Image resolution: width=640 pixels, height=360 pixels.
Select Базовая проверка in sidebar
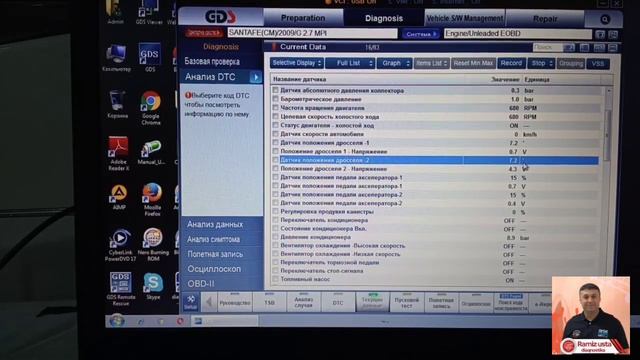[x=212, y=62]
